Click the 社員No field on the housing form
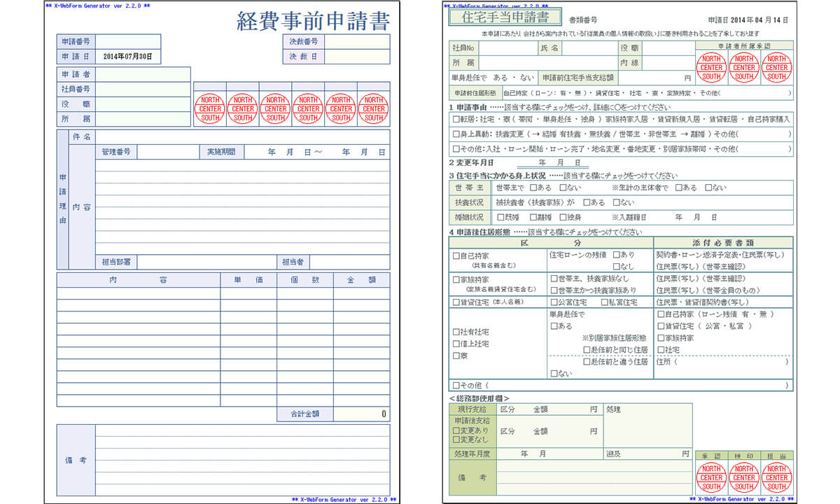840x504 pixels. pos(507,48)
